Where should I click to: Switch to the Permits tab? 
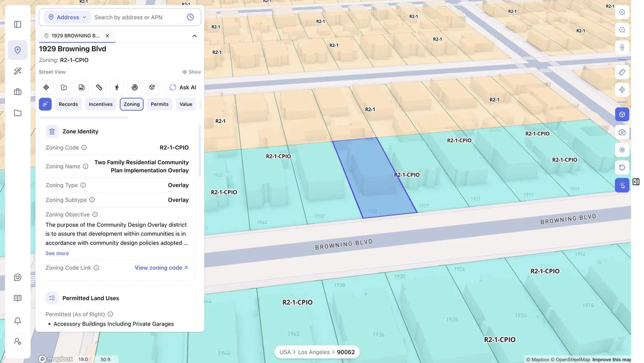click(159, 104)
